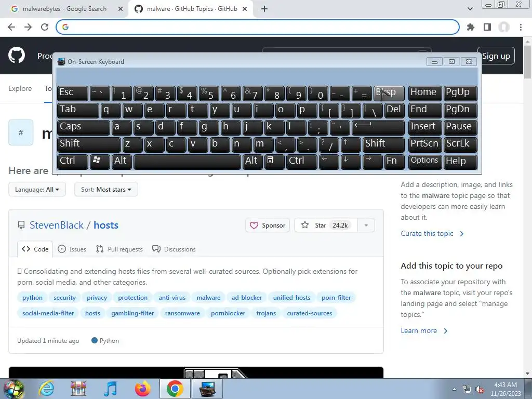Click the context menu key on On-Screen Keyboard
The width and height of the screenshot is (532, 399).
pos(274,161)
